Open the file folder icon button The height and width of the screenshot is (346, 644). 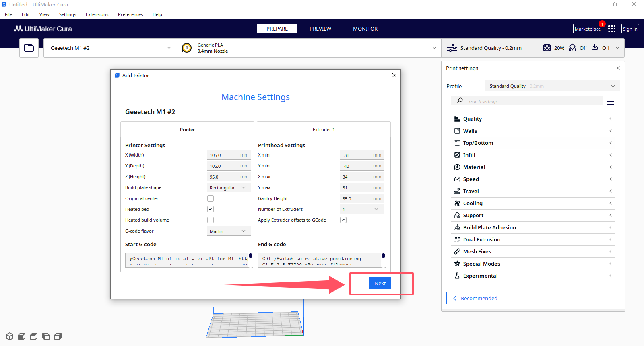pyautogui.click(x=29, y=48)
